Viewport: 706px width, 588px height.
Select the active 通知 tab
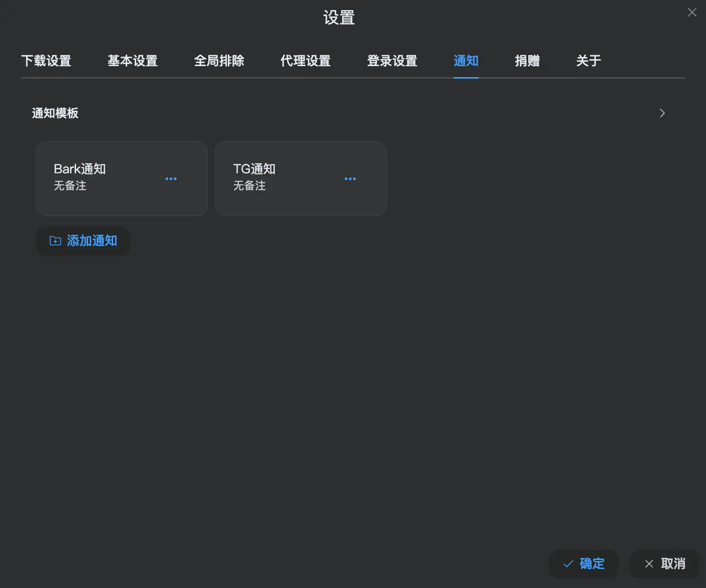[x=466, y=61]
